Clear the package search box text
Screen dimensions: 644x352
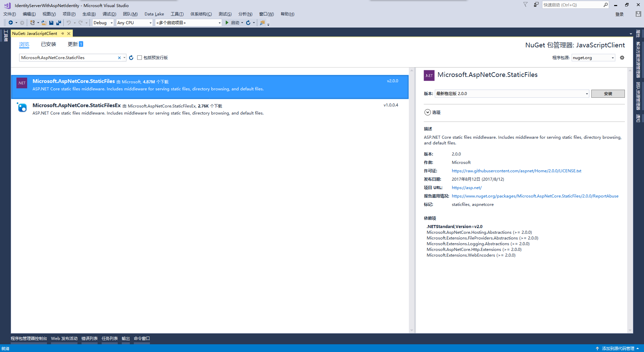(x=119, y=58)
